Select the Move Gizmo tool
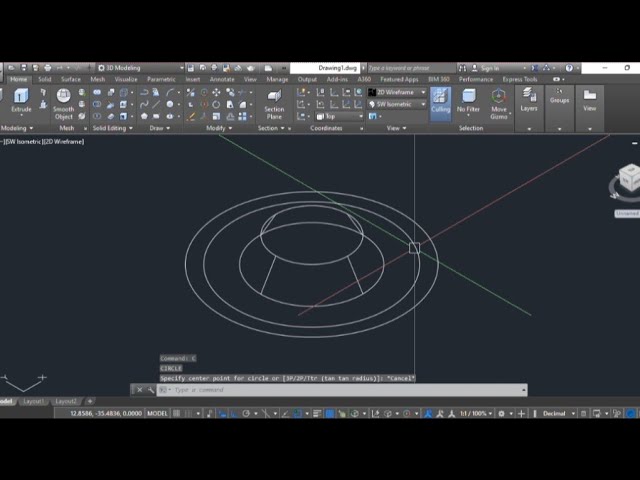Viewport: 640px width, 480px height. click(499, 104)
